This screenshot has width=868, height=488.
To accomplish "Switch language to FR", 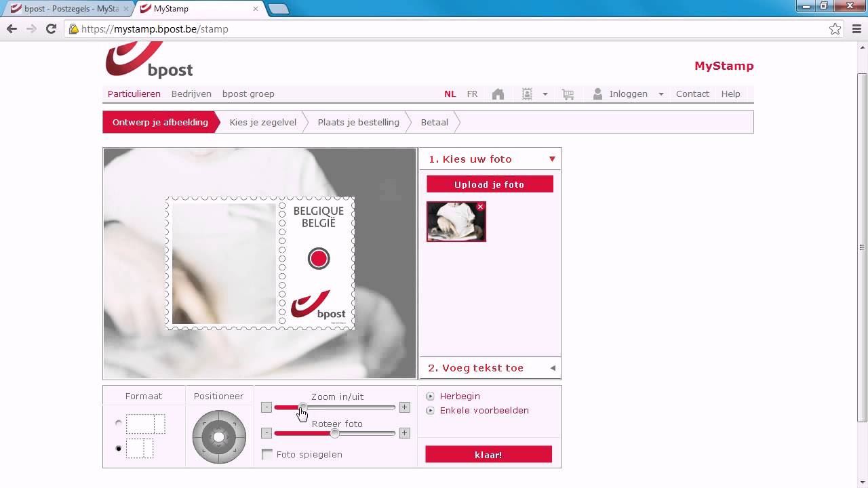I will (x=472, y=94).
